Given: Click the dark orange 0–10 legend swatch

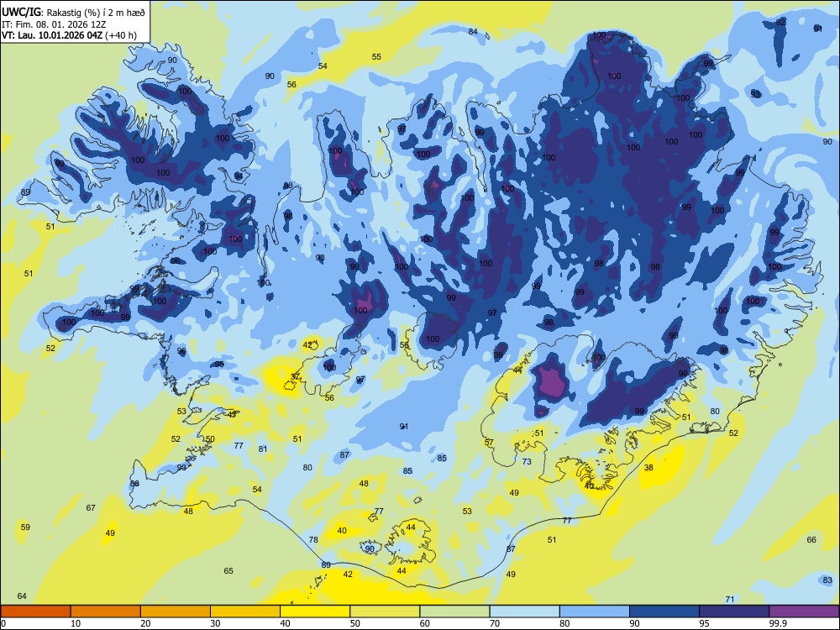Looking at the screenshot, I should 35,612.
